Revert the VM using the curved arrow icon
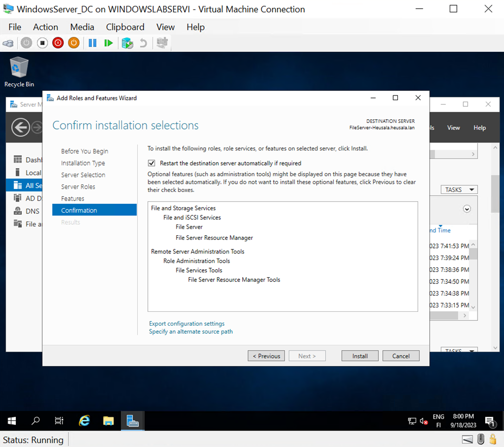Image resolution: width=504 pixels, height=447 pixels. tap(144, 43)
